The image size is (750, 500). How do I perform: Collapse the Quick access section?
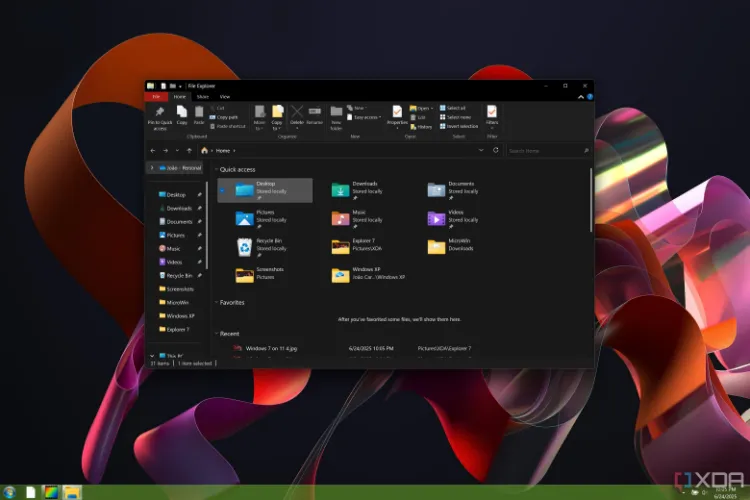[x=216, y=170]
